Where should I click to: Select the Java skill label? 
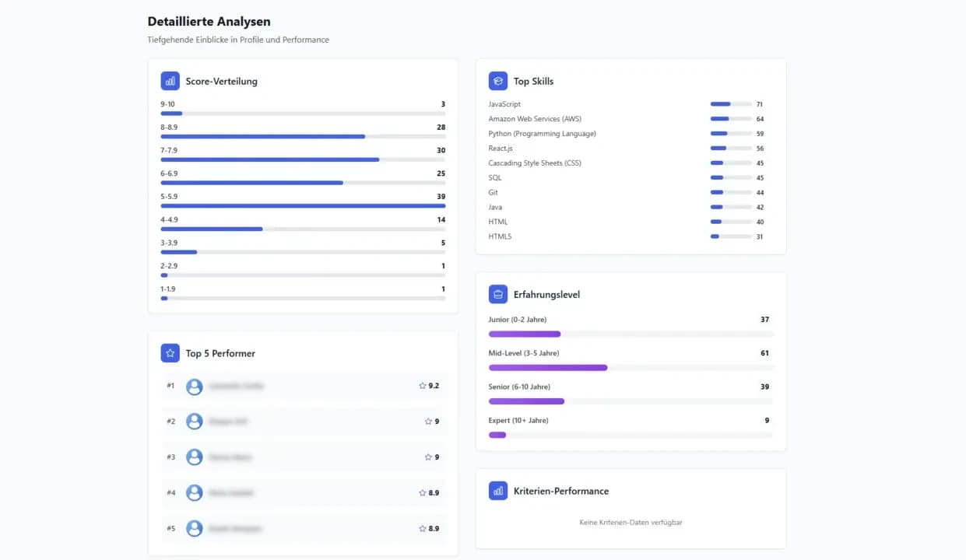coord(495,208)
